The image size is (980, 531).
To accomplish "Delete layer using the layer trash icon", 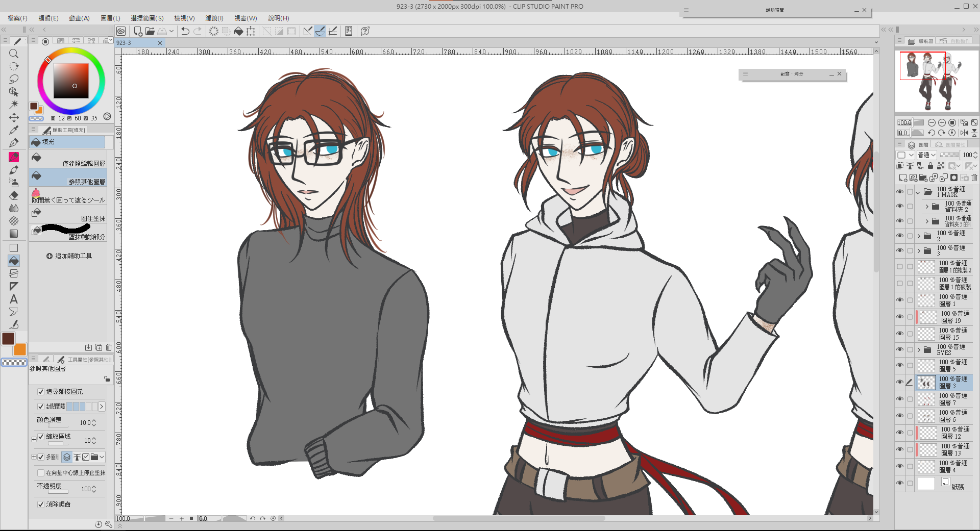I will click(974, 178).
